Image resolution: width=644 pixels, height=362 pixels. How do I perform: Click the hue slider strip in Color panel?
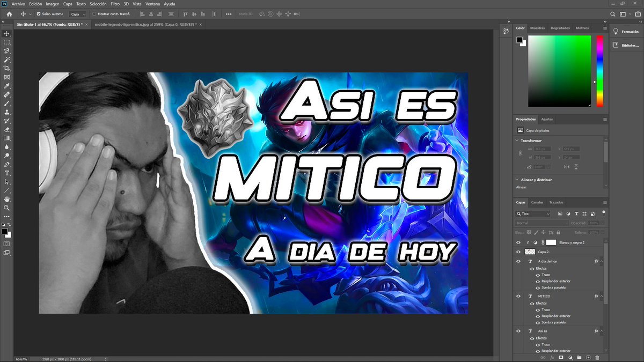tap(599, 71)
